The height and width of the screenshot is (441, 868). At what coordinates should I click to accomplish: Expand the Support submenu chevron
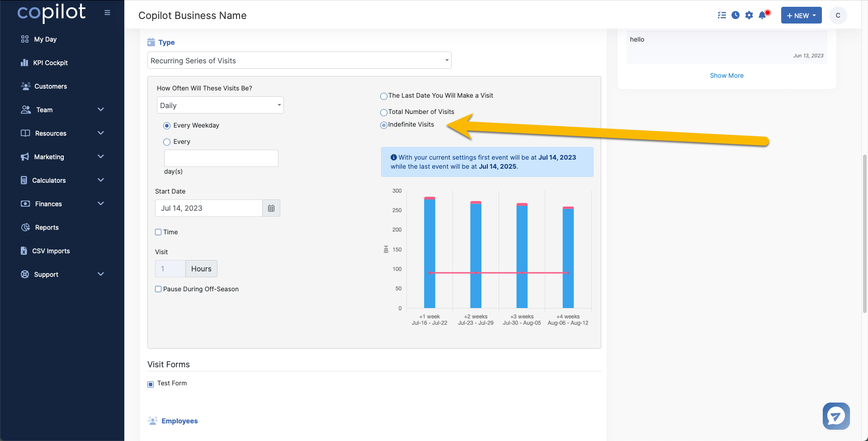pos(101,274)
